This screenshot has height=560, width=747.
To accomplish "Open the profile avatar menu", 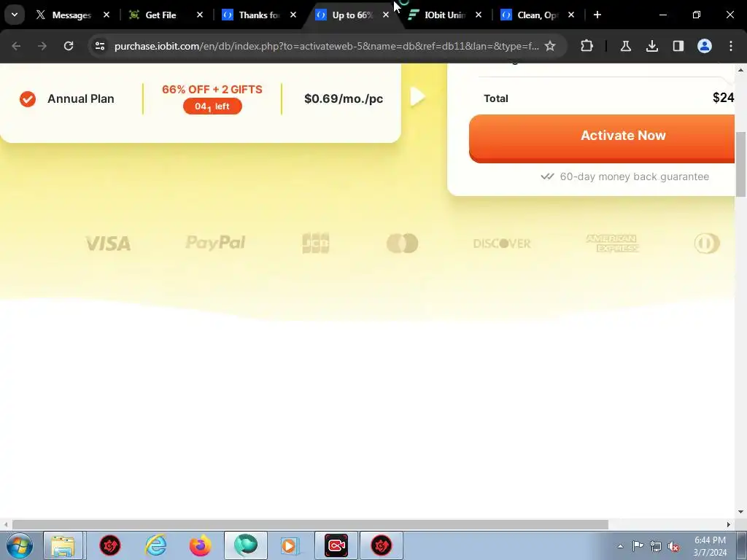I will 705,46.
